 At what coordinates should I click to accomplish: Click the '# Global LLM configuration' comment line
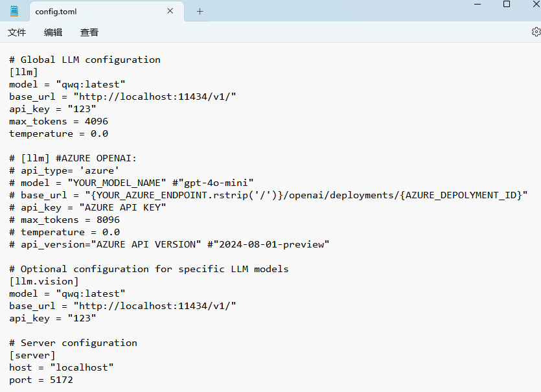pos(85,60)
